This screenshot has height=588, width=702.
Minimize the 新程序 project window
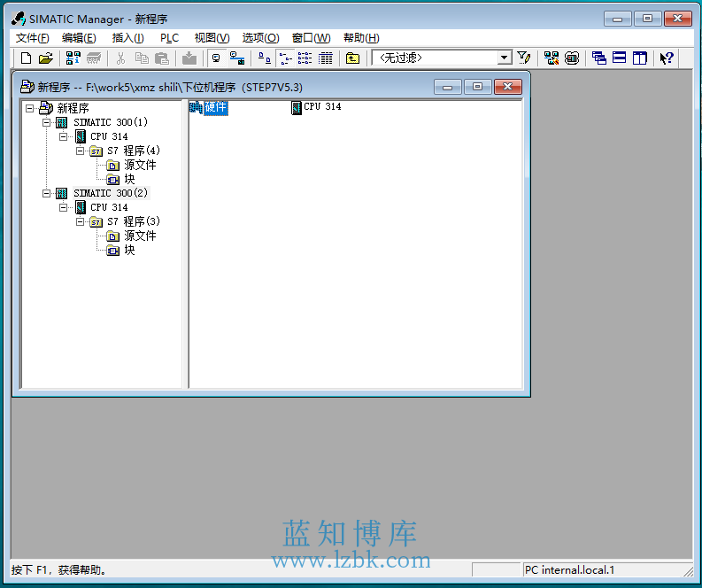448,87
